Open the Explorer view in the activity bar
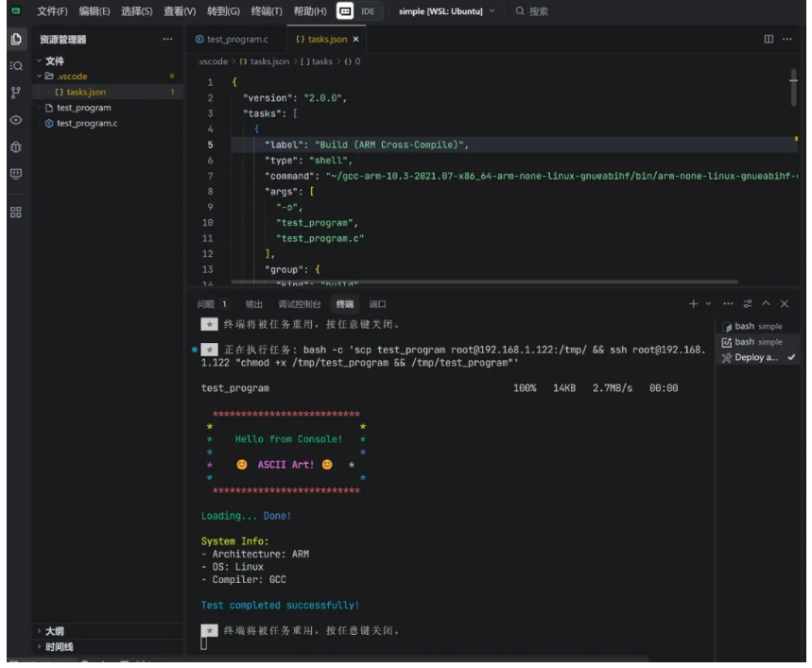812x668 pixels. [15, 40]
